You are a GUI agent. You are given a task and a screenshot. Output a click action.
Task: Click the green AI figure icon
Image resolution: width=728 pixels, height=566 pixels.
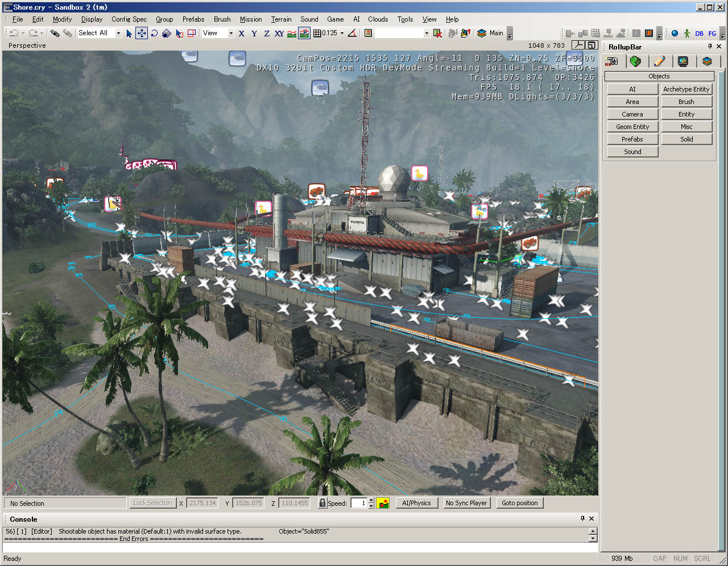686,34
